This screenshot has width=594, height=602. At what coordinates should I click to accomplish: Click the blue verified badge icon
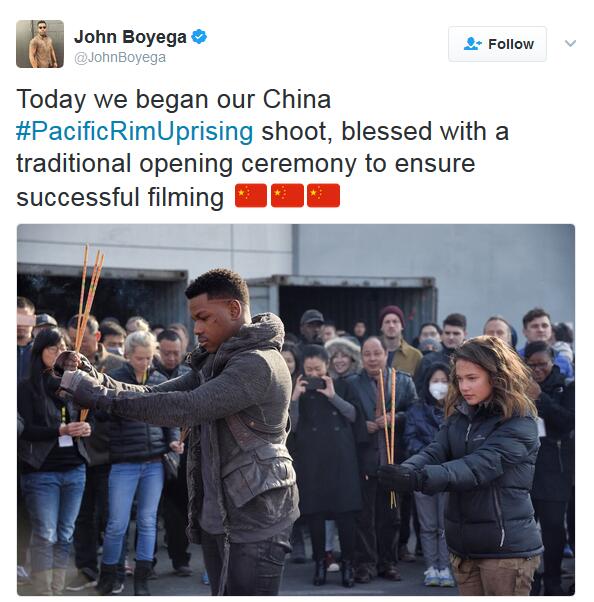click(x=199, y=37)
